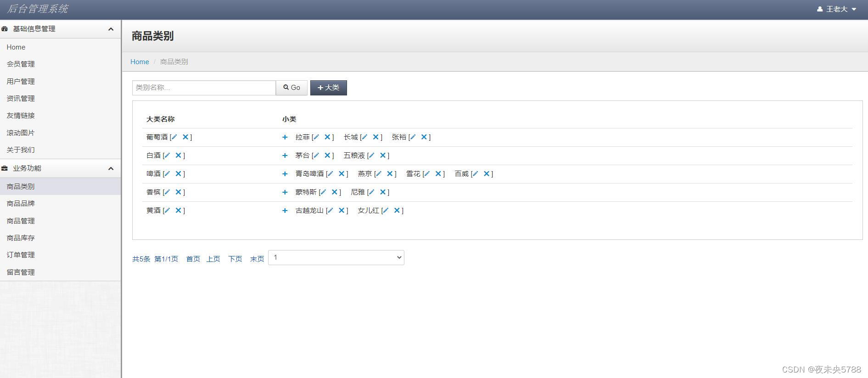Select 商品类别 in sidebar

[60, 187]
